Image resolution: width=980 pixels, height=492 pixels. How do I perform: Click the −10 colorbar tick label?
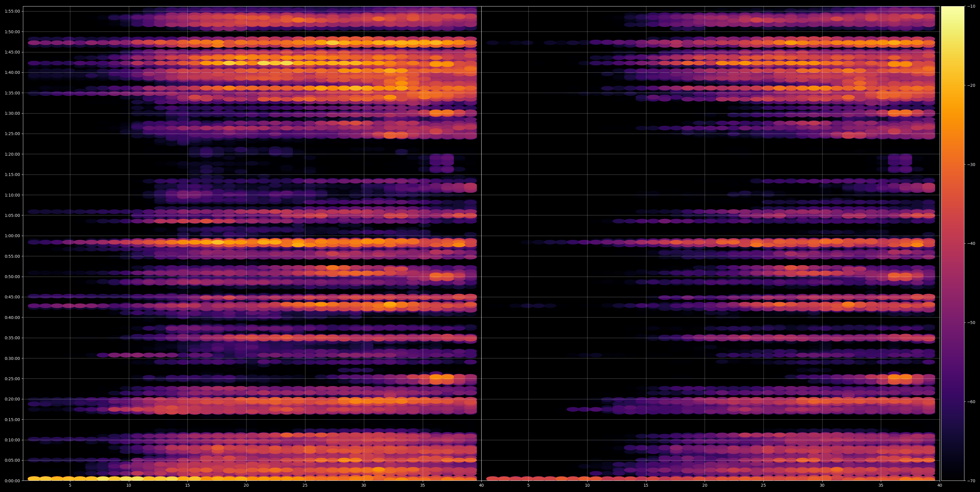[x=971, y=6]
